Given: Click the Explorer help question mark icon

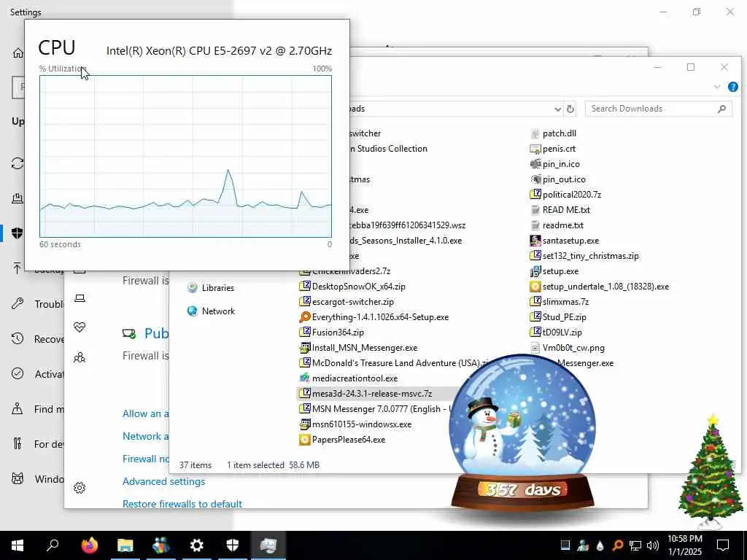Looking at the screenshot, I should pyautogui.click(x=732, y=87).
